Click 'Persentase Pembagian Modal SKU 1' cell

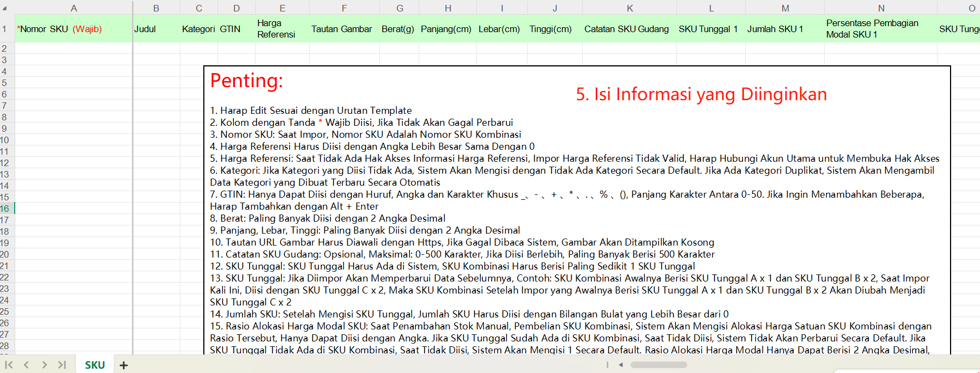(881, 29)
